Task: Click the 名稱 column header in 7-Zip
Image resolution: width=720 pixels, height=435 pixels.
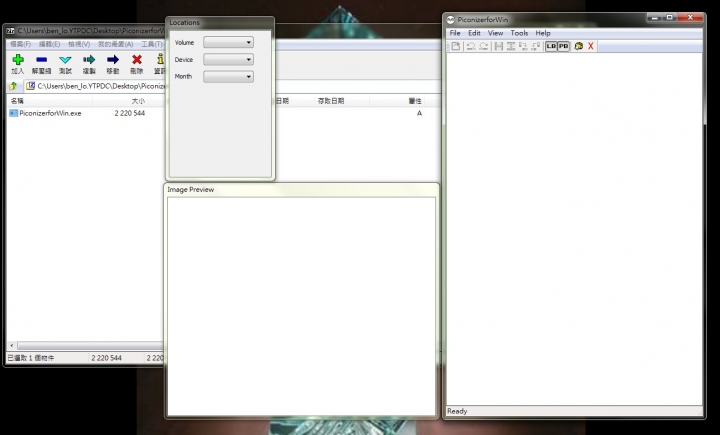Action: tap(50, 101)
